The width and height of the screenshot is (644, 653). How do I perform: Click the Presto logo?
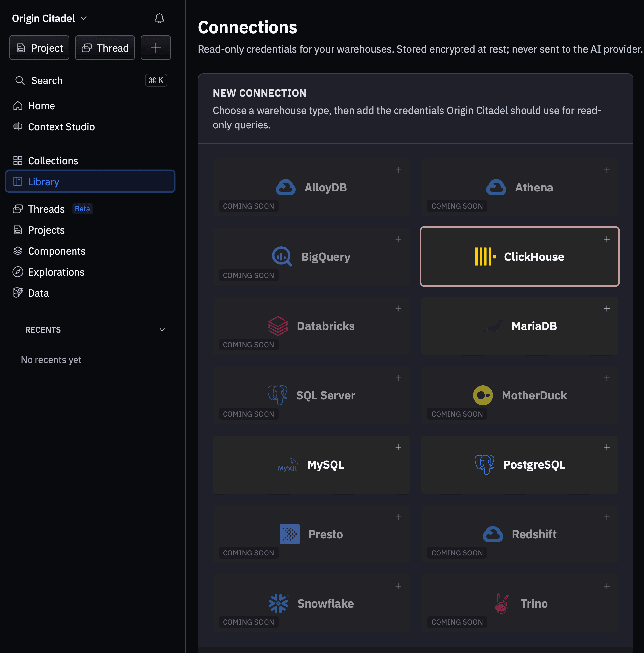click(x=290, y=534)
